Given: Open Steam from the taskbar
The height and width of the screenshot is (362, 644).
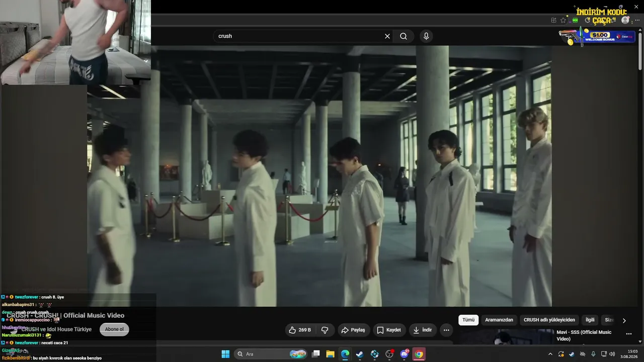Looking at the screenshot, I should [360, 354].
